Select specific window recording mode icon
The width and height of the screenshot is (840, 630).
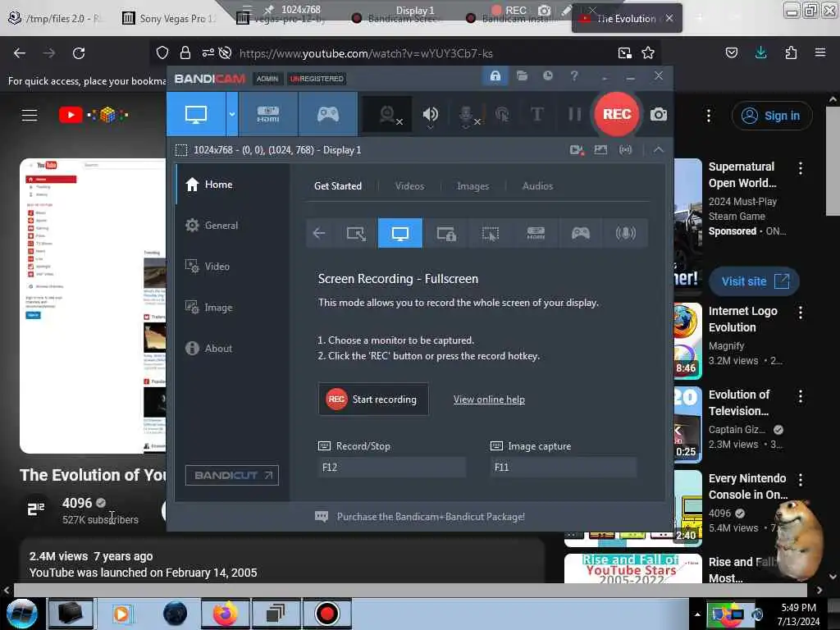coord(445,233)
